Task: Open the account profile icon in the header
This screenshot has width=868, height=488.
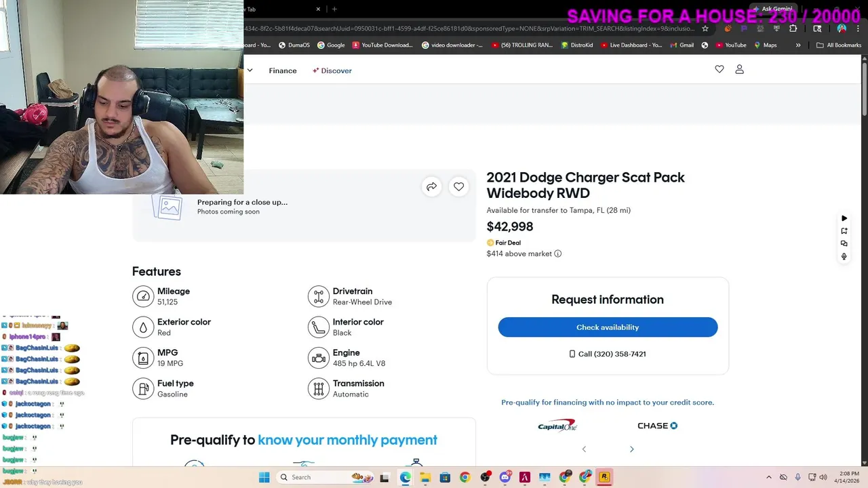Action: coord(740,69)
